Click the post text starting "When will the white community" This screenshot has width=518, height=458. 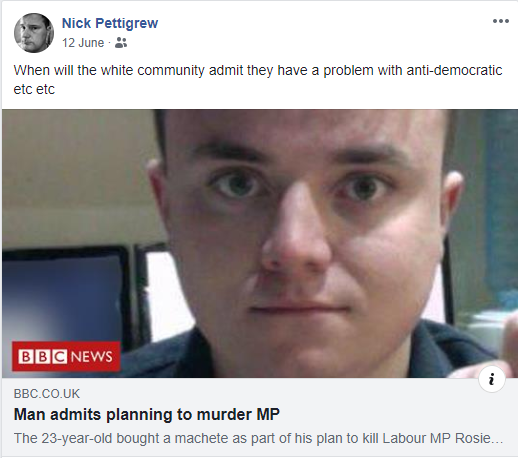click(x=258, y=80)
